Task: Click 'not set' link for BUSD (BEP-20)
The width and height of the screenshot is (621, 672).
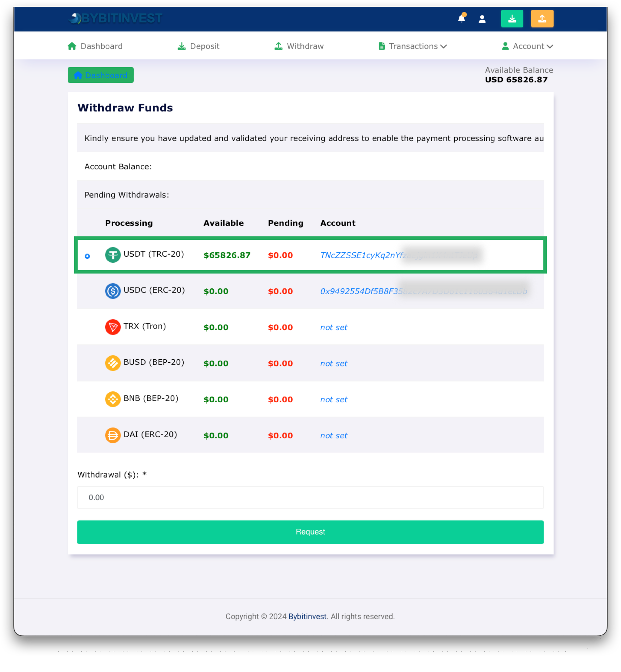Action: pyautogui.click(x=333, y=363)
